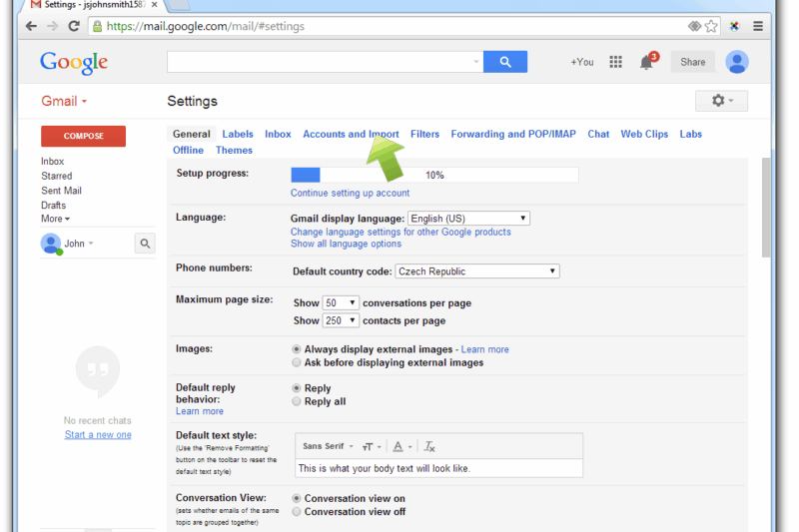Click the Remove Formatting icon

click(429, 447)
